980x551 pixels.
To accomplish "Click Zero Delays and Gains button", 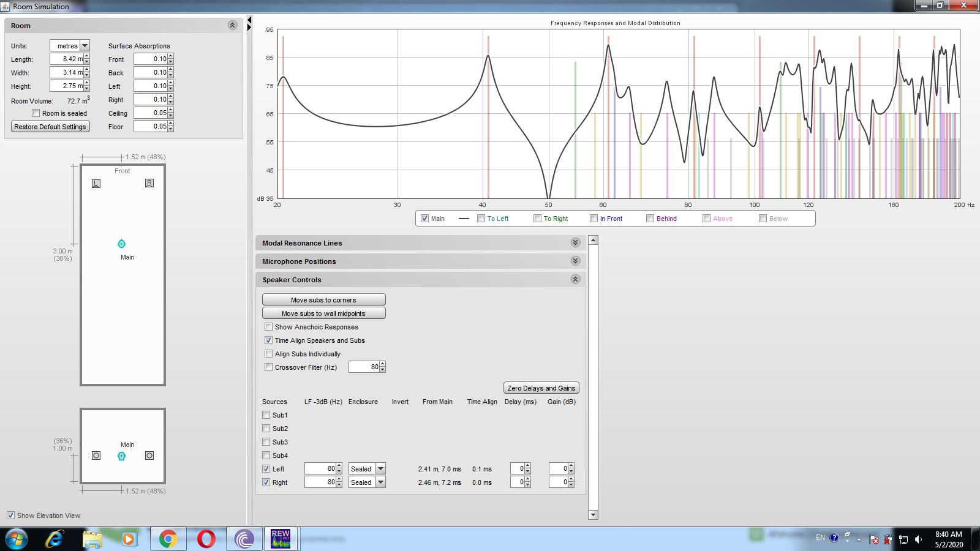I will [x=541, y=388].
